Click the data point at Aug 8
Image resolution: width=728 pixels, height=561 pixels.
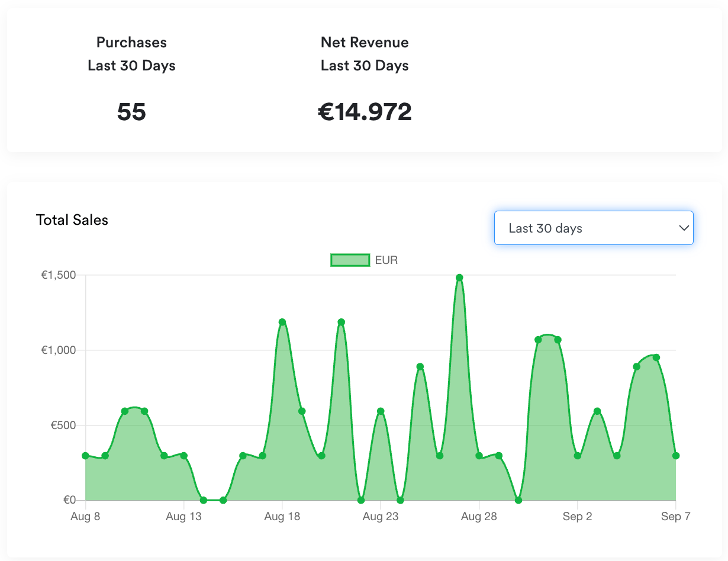click(86, 456)
